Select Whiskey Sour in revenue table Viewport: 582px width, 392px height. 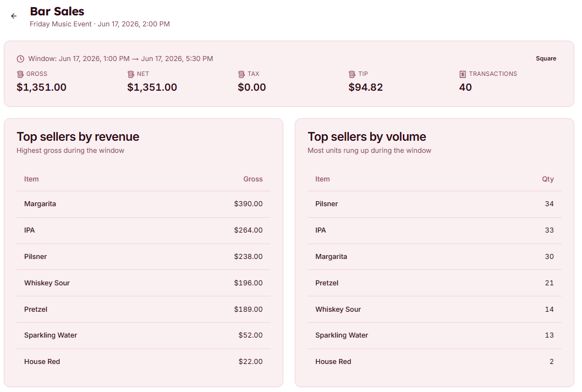[143, 283]
